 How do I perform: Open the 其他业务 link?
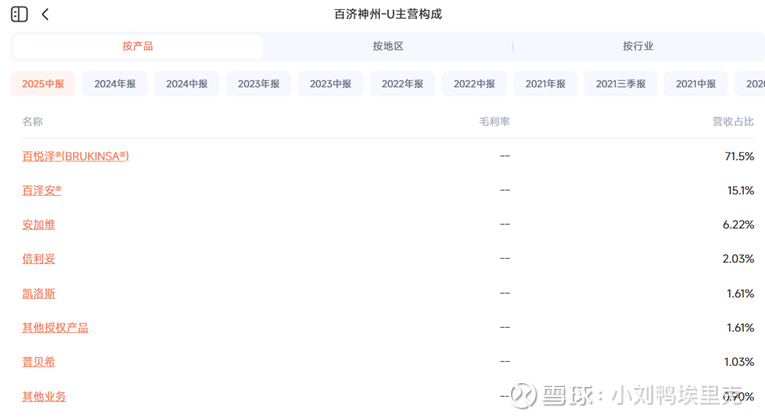pyautogui.click(x=44, y=396)
